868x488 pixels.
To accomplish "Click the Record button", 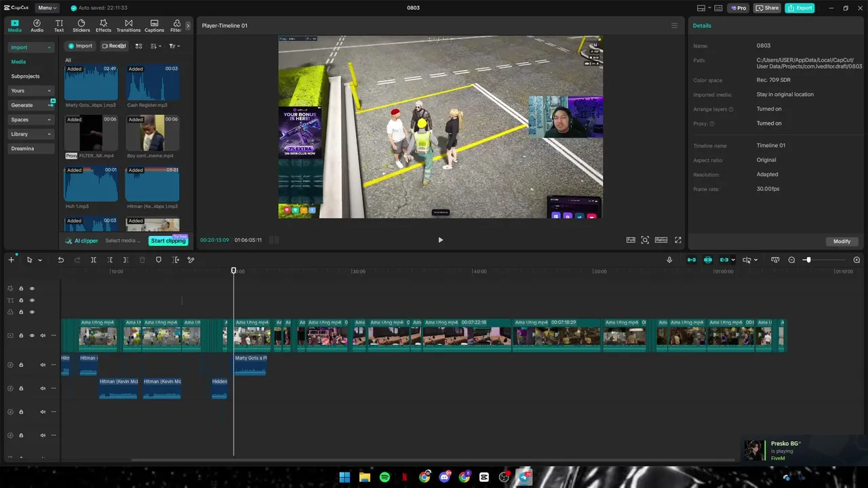I will pyautogui.click(x=114, y=46).
